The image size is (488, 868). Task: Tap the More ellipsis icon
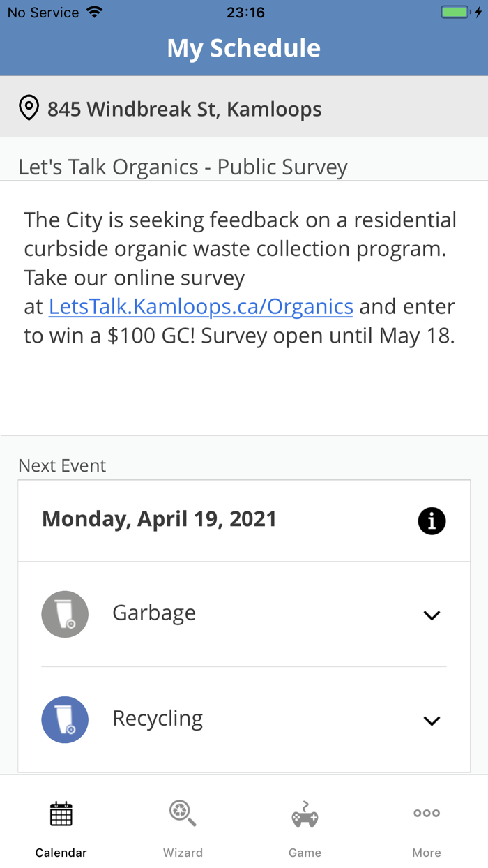point(426,813)
